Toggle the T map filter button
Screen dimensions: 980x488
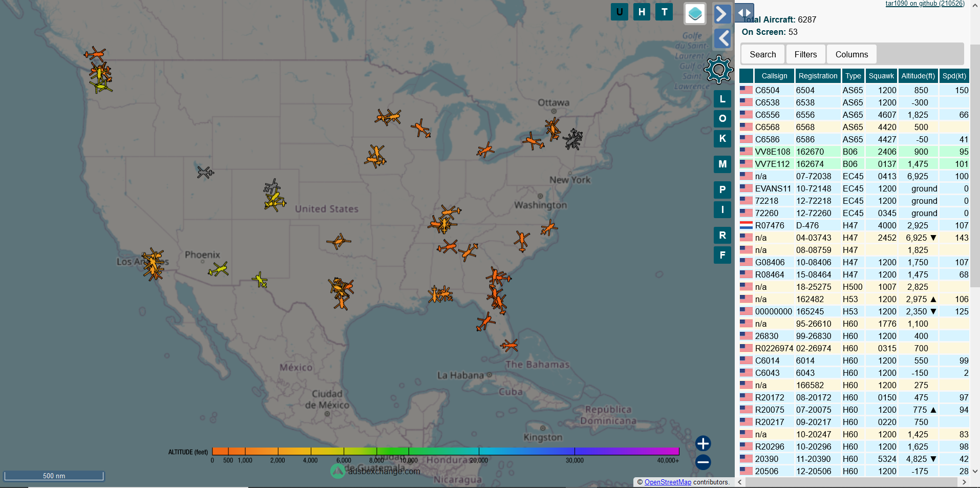point(664,12)
